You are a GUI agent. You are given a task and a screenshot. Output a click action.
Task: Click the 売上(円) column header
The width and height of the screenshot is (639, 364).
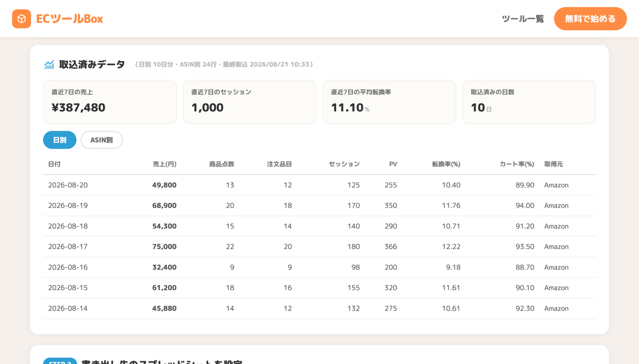tap(164, 164)
